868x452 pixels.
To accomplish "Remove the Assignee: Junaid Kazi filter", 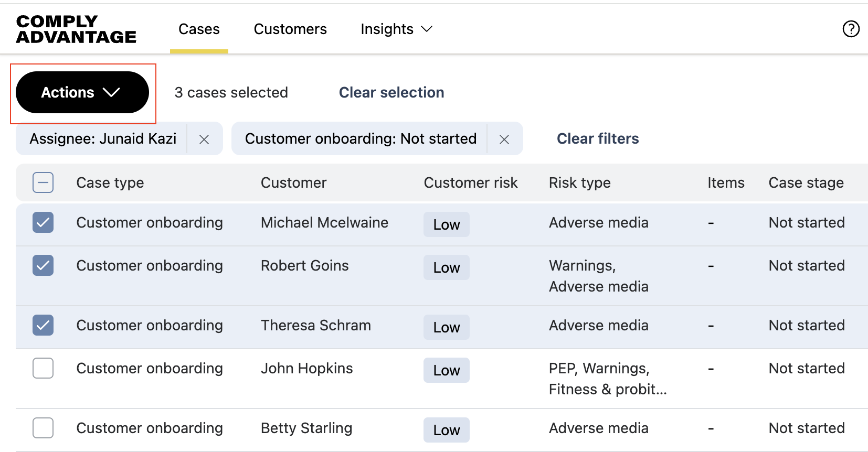I will [204, 139].
